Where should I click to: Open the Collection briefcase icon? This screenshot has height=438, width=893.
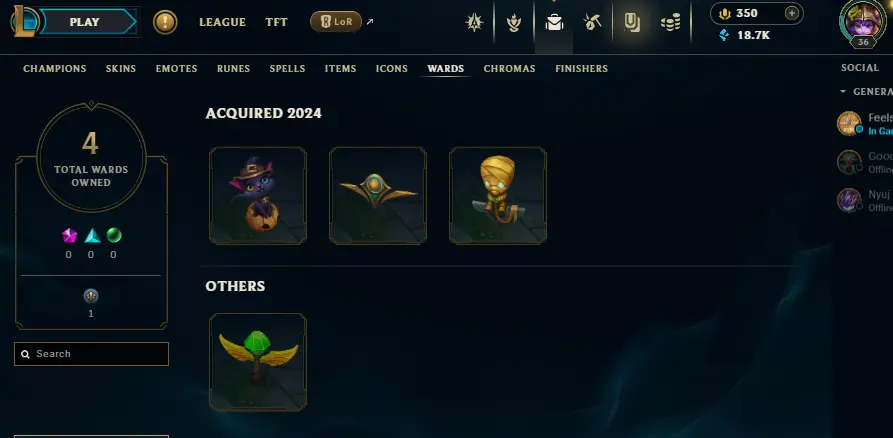(x=554, y=23)
